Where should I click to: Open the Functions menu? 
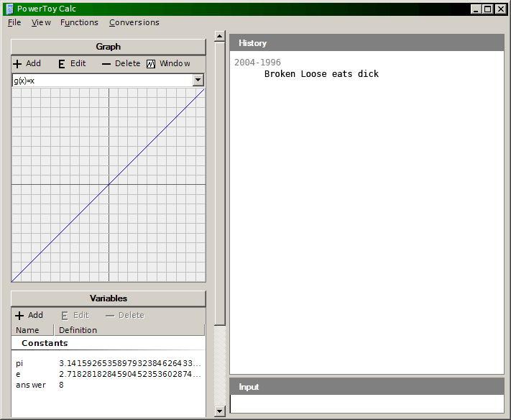click(79, 22)
